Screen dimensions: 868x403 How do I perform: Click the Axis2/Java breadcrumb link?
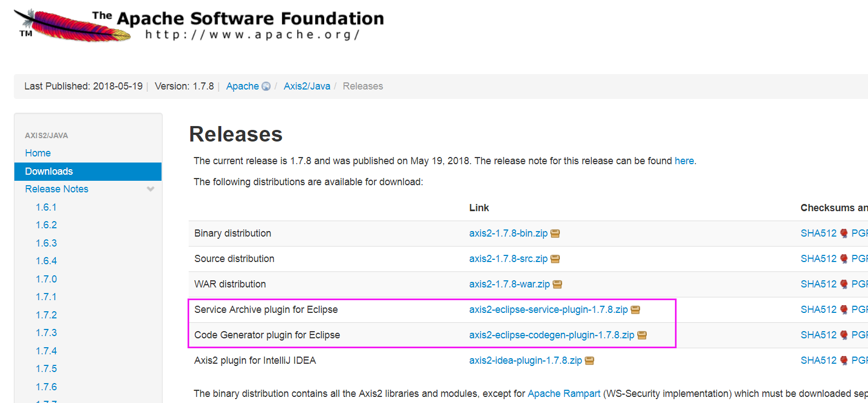pyautogui.click(x=307, y=86)
